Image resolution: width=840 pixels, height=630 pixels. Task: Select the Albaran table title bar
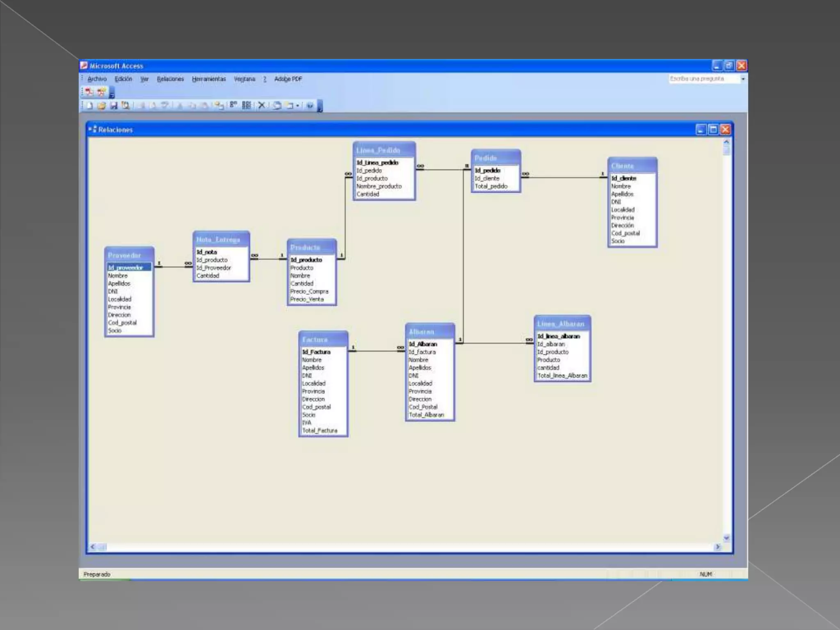(x=430, y=332)
